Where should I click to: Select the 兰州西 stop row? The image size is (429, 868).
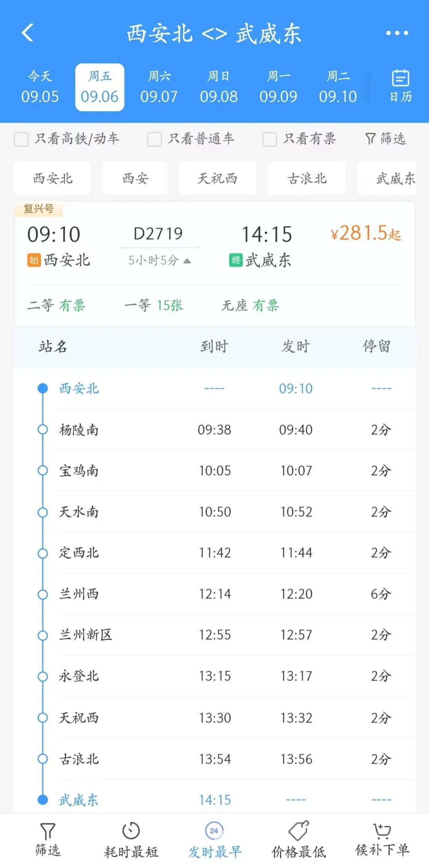[x=214, y=594]
